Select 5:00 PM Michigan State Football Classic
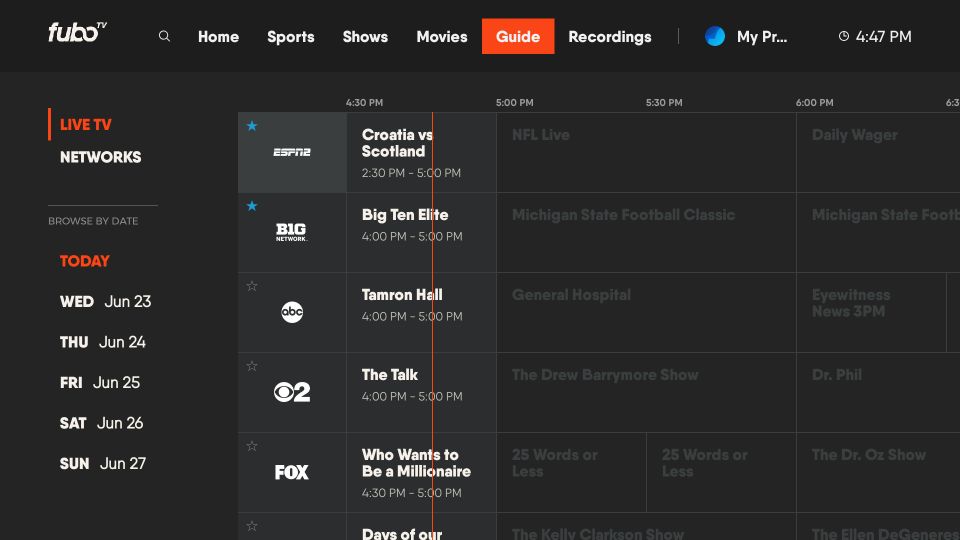 coord(646,233)
